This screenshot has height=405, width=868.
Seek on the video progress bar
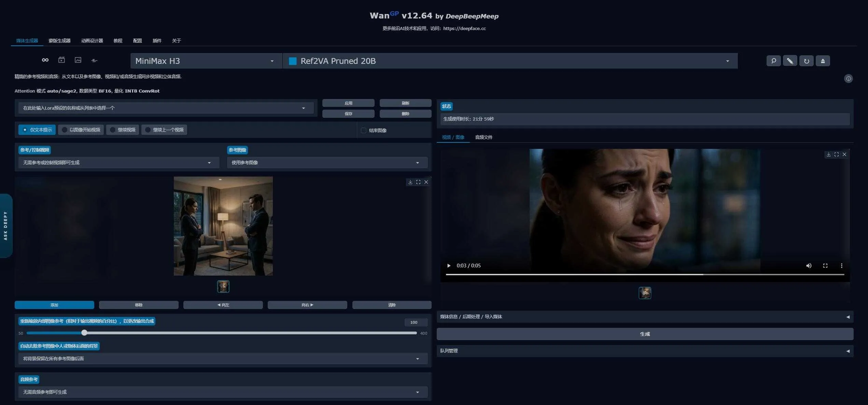(645, 274)
